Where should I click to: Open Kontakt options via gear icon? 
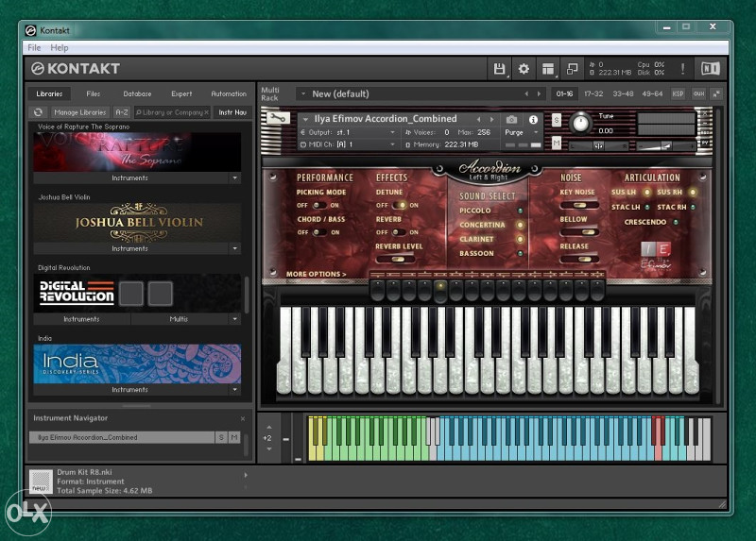pos(524,69)
